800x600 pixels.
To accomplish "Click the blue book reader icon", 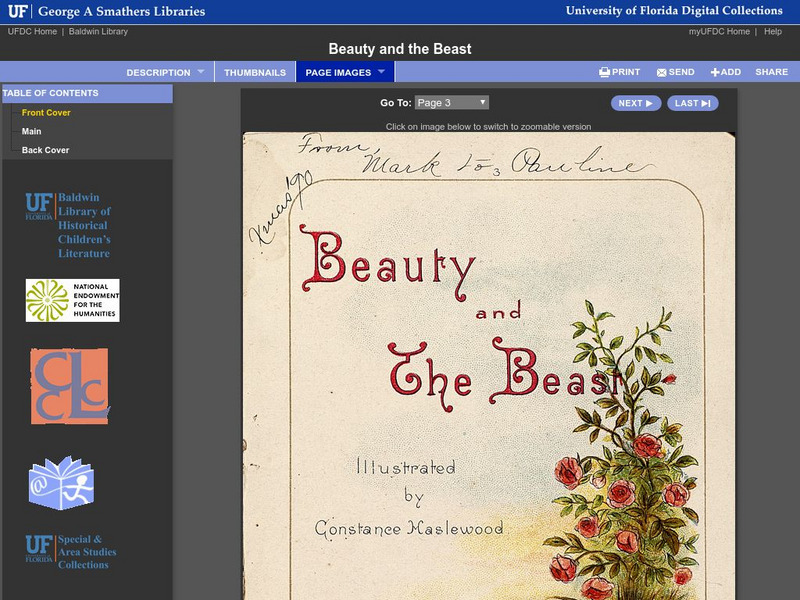I will coord(61,482).
